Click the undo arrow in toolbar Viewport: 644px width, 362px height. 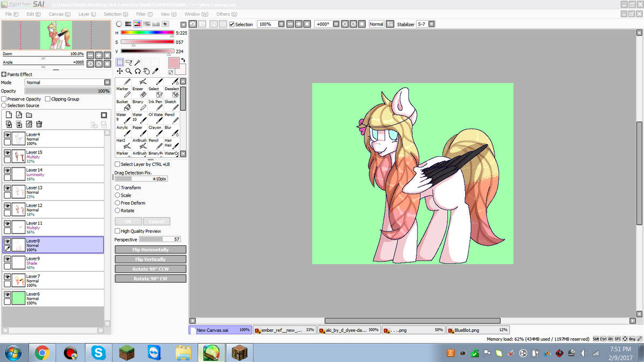point(193,24)
